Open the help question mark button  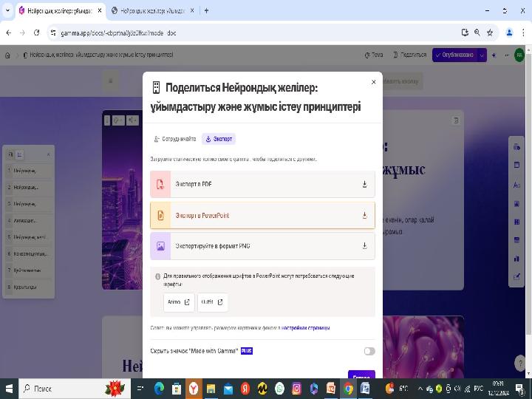pos(520,363)
